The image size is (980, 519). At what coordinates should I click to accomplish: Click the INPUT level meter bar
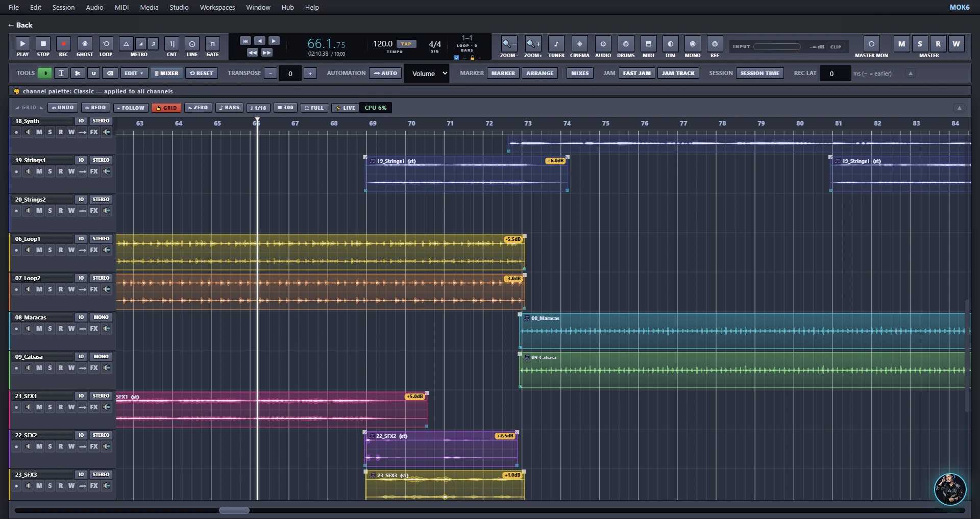[777, 46]
